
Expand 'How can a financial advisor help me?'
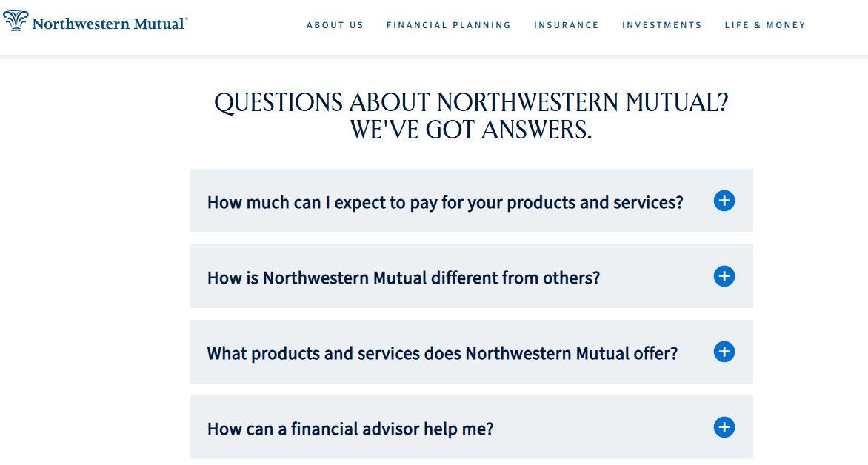(350, 429)
